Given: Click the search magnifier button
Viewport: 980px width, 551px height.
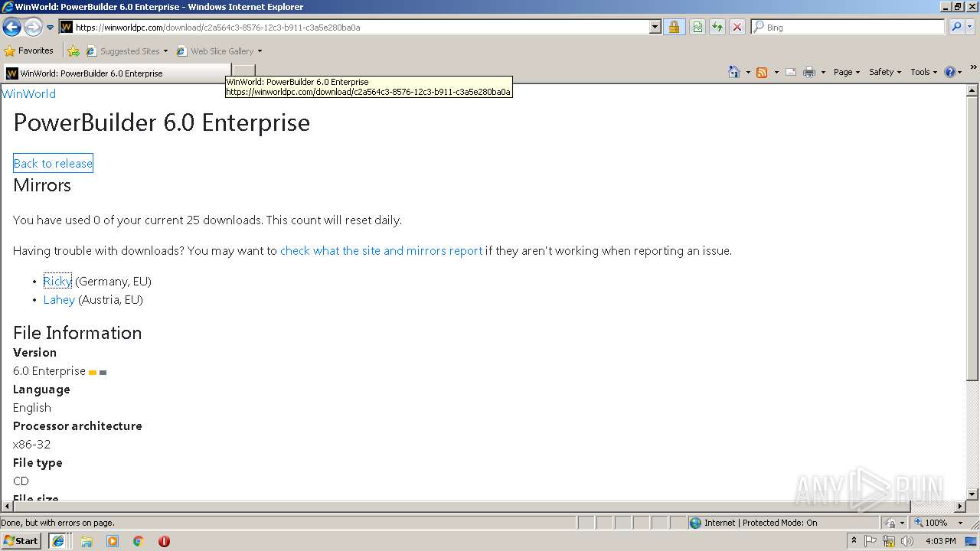Looking at the screenshot, I should (x=956, y=27).
